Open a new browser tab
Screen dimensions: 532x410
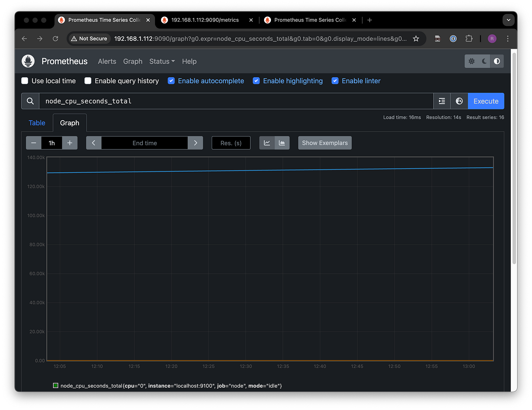pyautogui.click(x=370, y=20)
